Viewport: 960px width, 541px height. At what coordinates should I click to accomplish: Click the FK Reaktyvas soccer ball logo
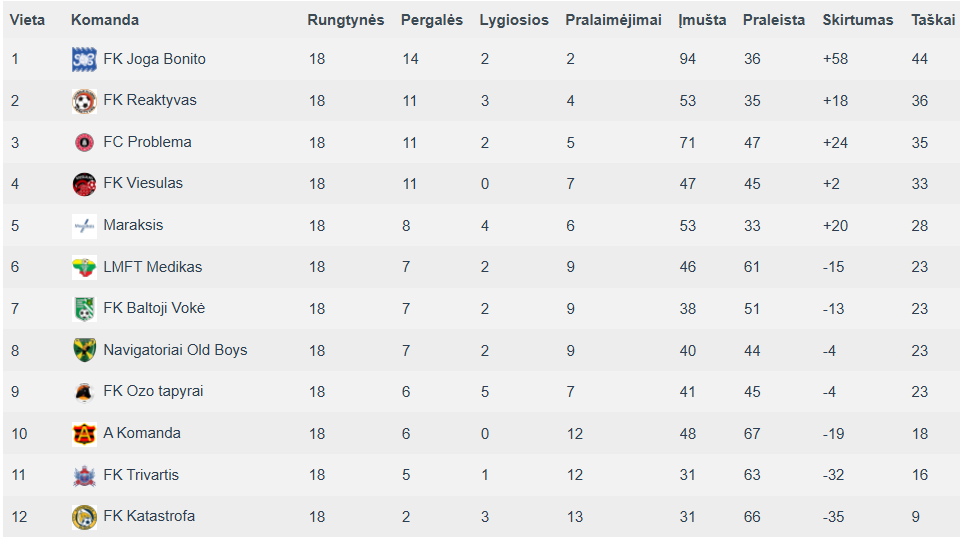(84, 101)
